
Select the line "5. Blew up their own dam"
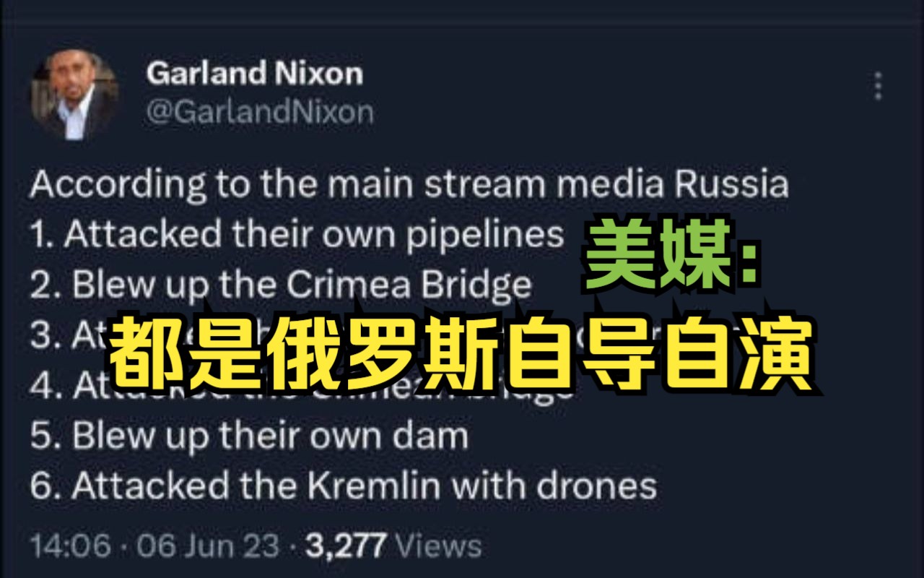pyautogui.click(x=249, y=436)
